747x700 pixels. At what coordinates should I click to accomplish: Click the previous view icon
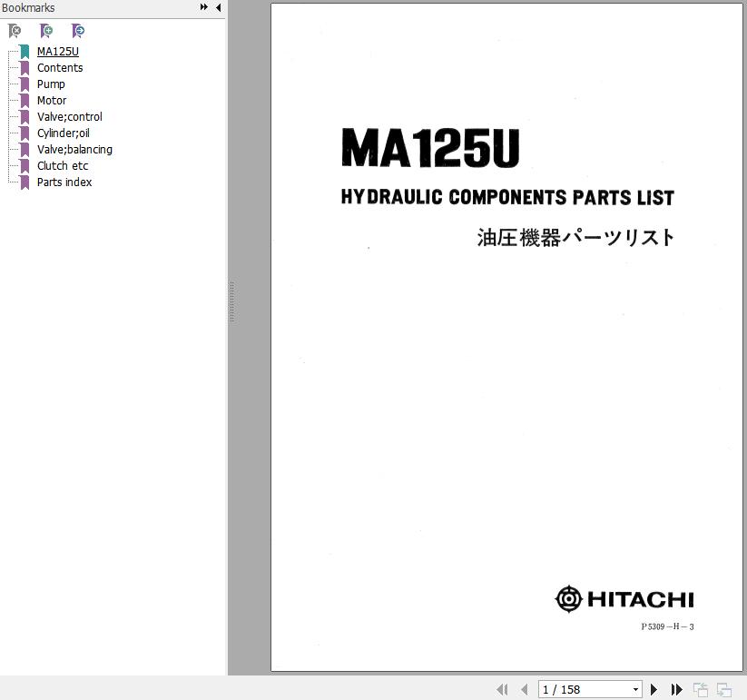coord(701,689)
